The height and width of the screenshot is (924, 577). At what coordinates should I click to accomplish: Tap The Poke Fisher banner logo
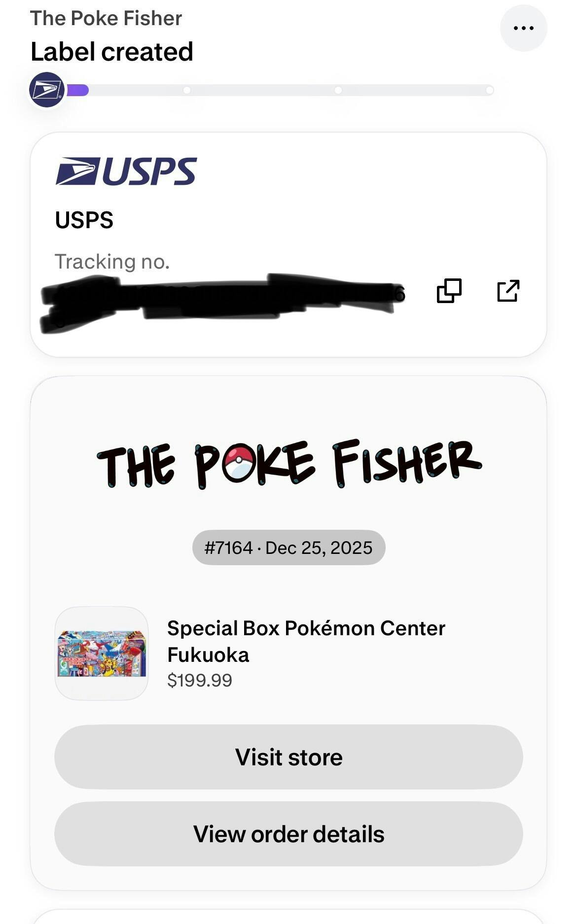(288, 463)
